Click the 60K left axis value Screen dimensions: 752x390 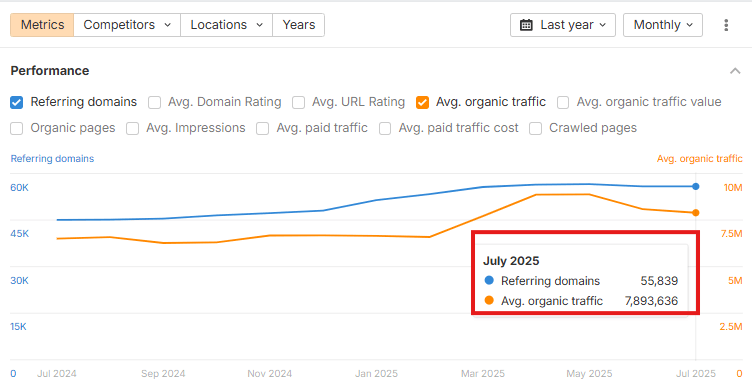(x=19, y=188)
